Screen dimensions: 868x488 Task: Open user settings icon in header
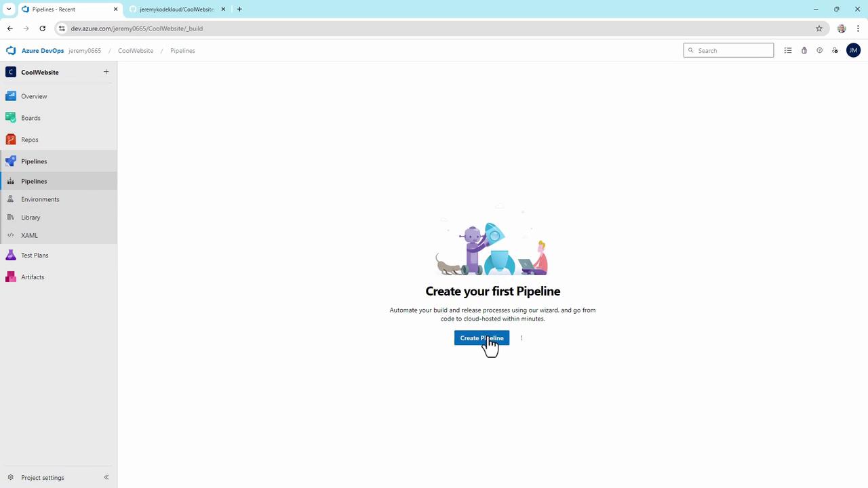(835, 50)
